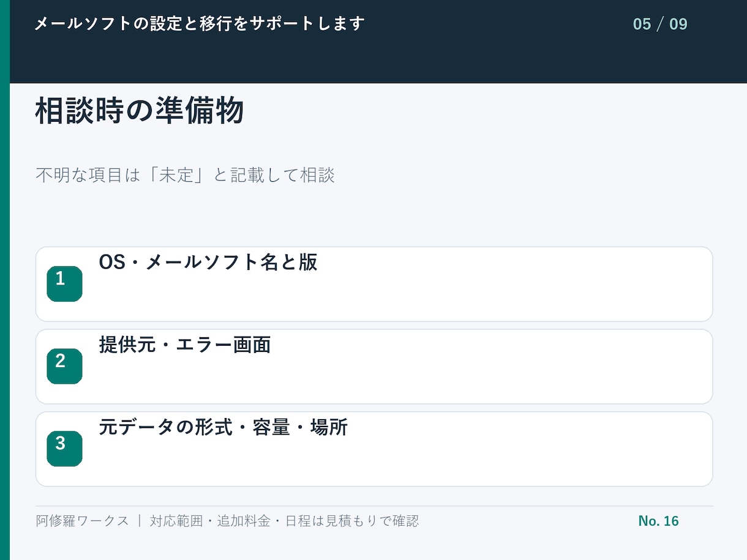747x560 pixels.
Task: Click the subtitle 不明な項目は「未定」と記載して相談
Action: point(185,176)
